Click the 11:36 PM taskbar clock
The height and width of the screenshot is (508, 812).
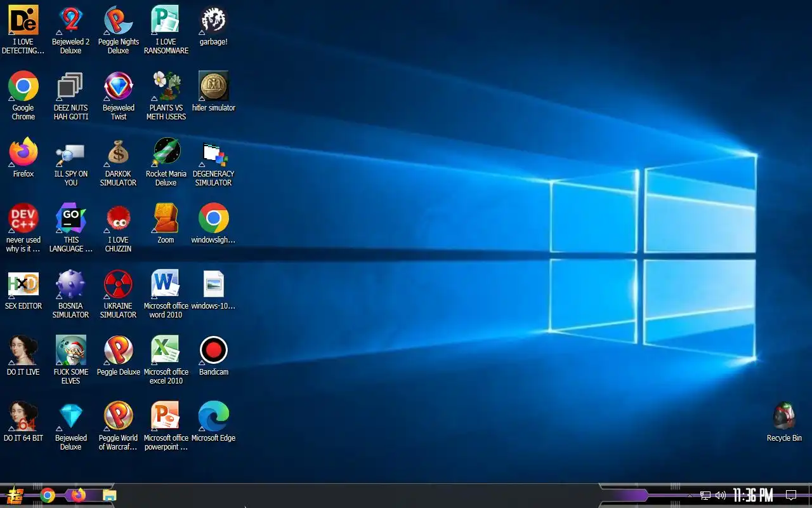pos(753,495)
